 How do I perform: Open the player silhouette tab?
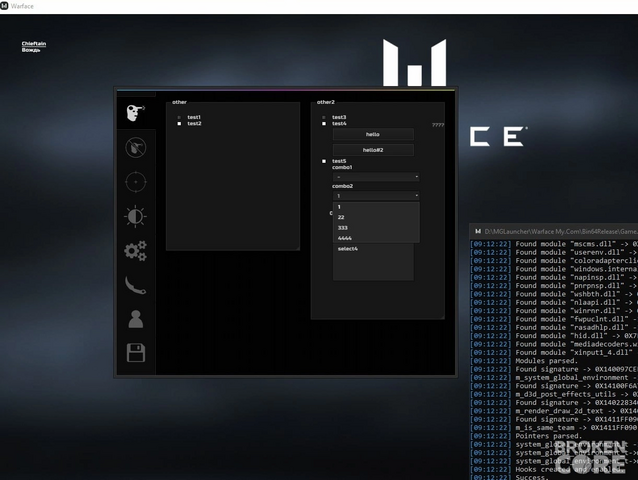pos(135,319)
